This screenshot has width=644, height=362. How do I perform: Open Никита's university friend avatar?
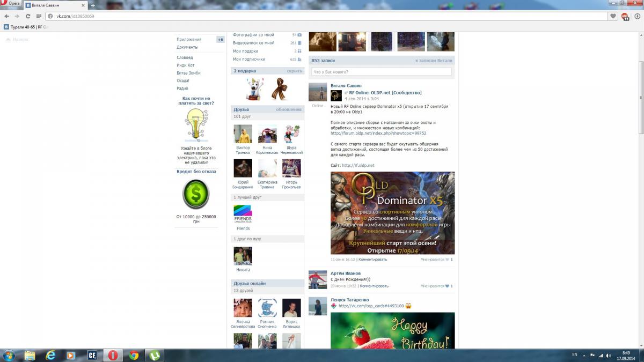243,255
